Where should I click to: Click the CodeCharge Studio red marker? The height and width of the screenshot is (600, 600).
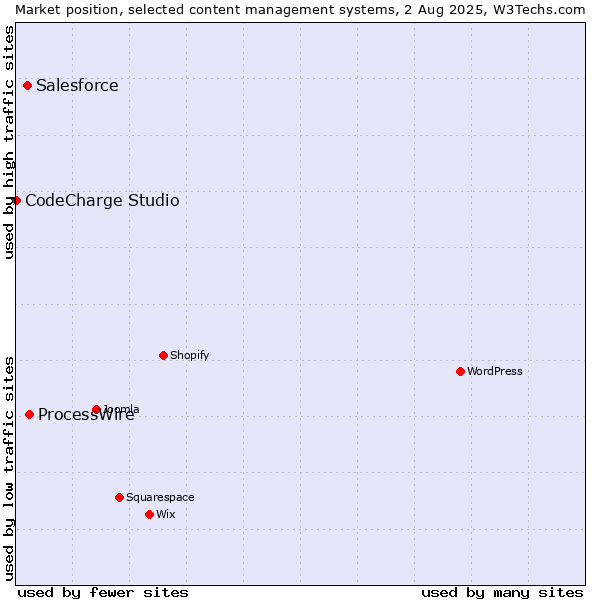pos(16,201)
